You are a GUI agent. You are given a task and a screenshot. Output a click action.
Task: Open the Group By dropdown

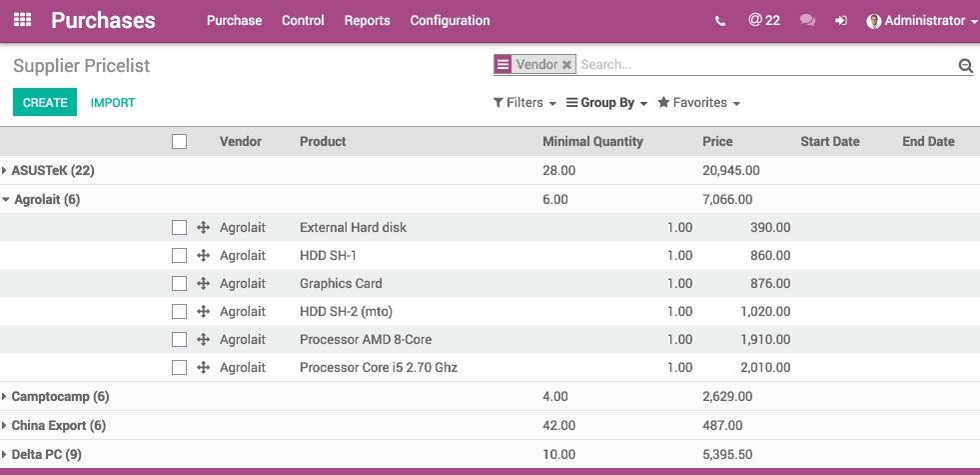[x=606, y=103]
